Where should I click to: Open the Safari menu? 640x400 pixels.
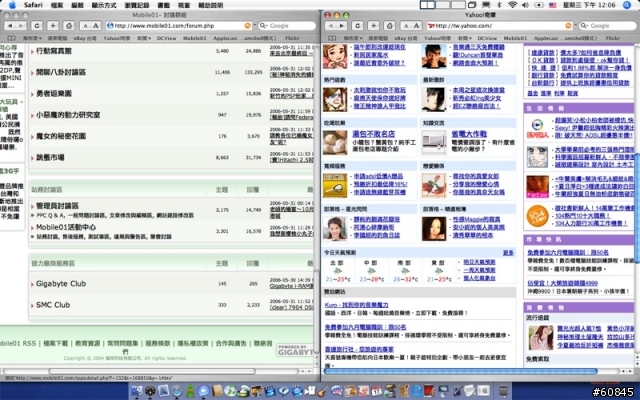tap(33, 5)
